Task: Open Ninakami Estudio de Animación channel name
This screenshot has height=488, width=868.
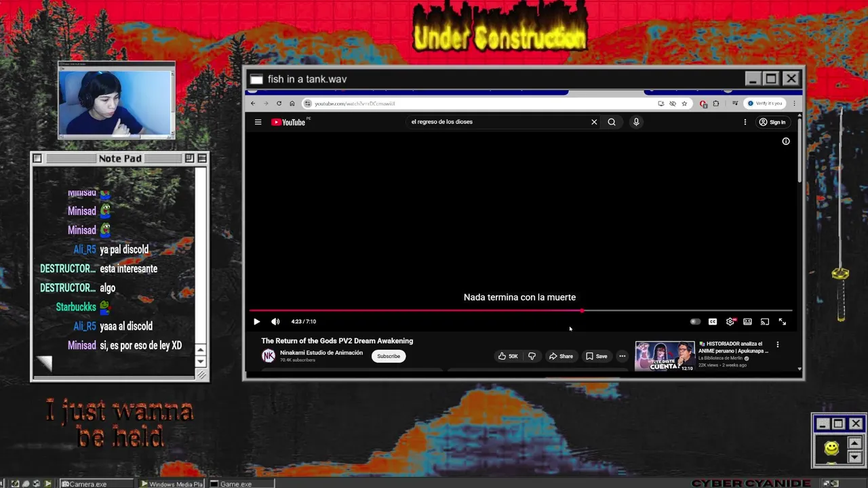Action: [321, 352]
